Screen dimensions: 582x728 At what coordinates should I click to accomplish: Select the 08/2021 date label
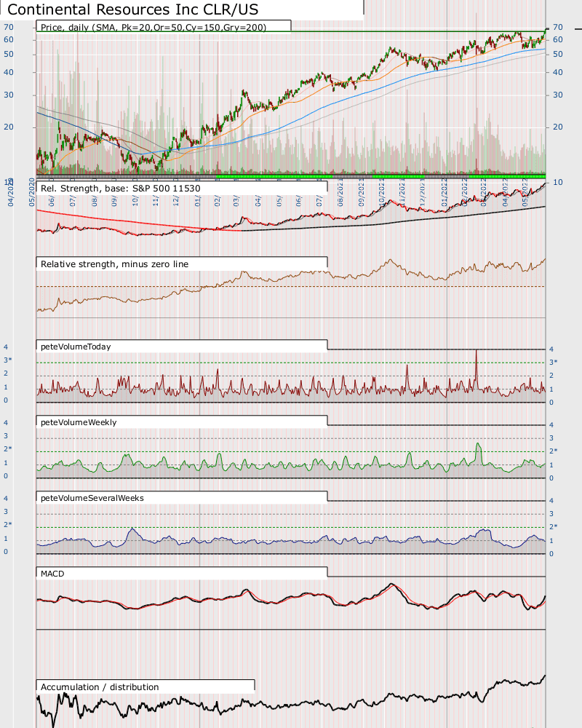(x=340, y=192)
